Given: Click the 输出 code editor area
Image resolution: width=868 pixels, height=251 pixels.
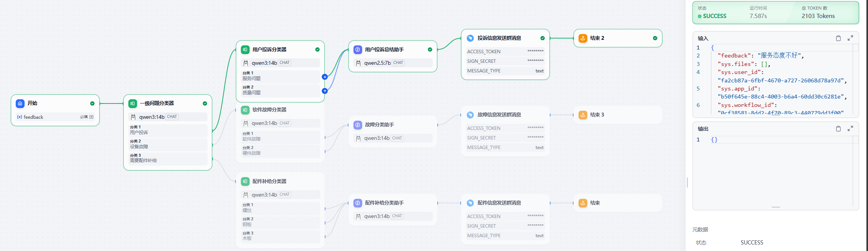Looking at the screenshot, I should coord(775,171).
